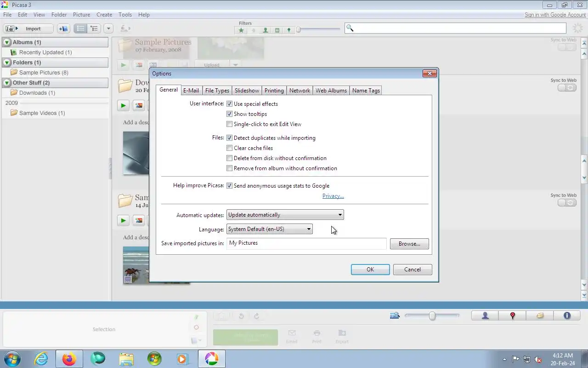Image resolution: width=588 pixels, height=368 pixels.
Task: Click the Picasa search box
Action: point(455,29)
